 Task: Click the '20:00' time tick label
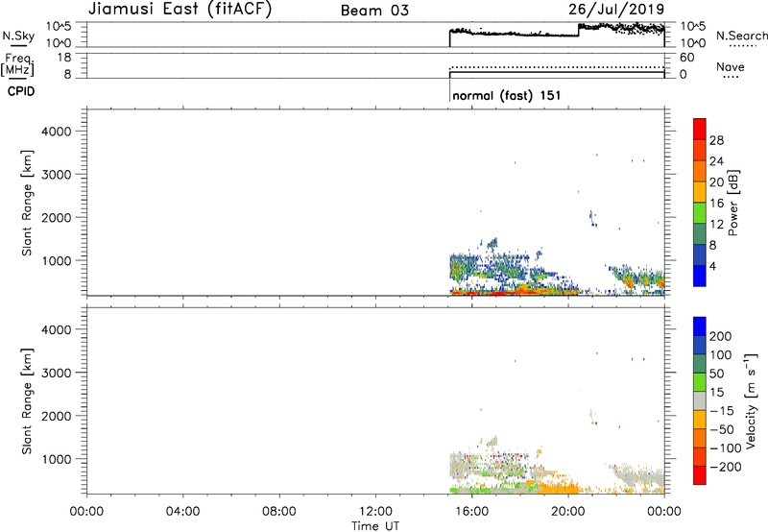click(x=567, y=512)
